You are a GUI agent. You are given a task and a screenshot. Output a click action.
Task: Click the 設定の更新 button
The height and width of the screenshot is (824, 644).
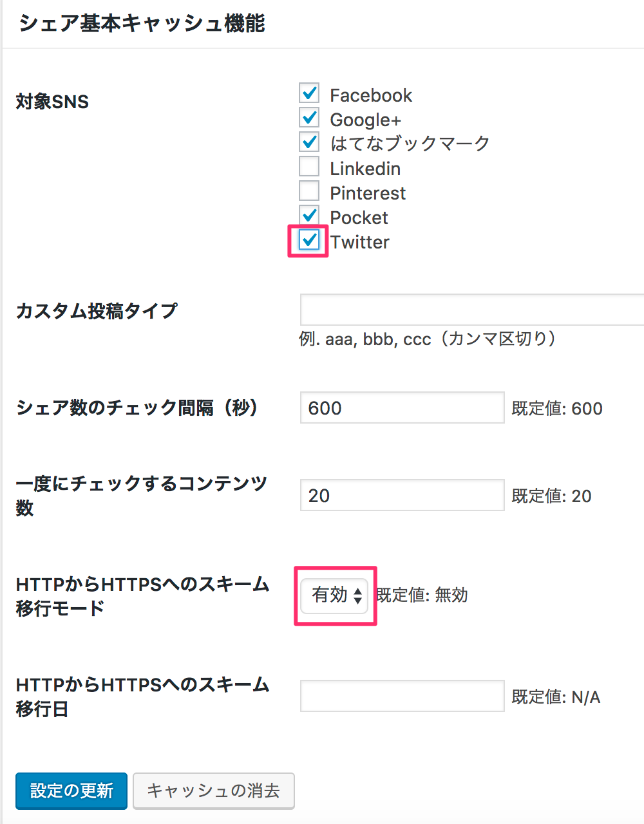point(71,791)
